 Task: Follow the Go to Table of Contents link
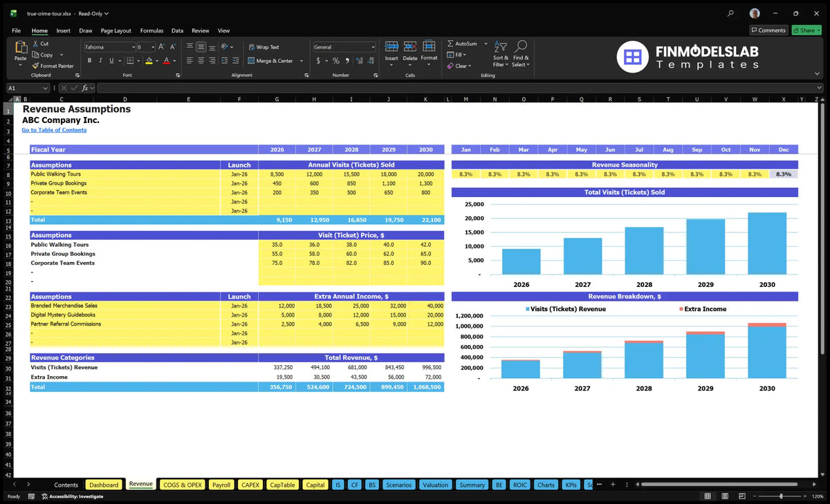coord(54,130)
